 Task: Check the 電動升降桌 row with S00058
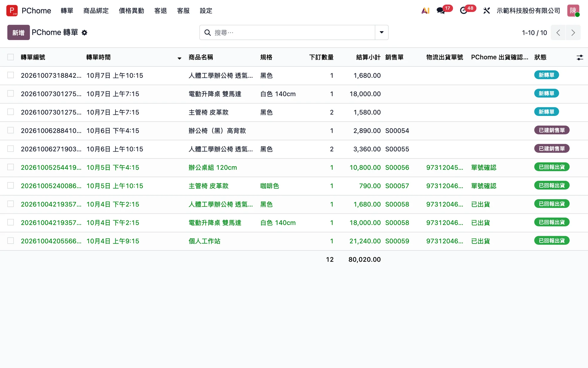[x=10, y=222]
